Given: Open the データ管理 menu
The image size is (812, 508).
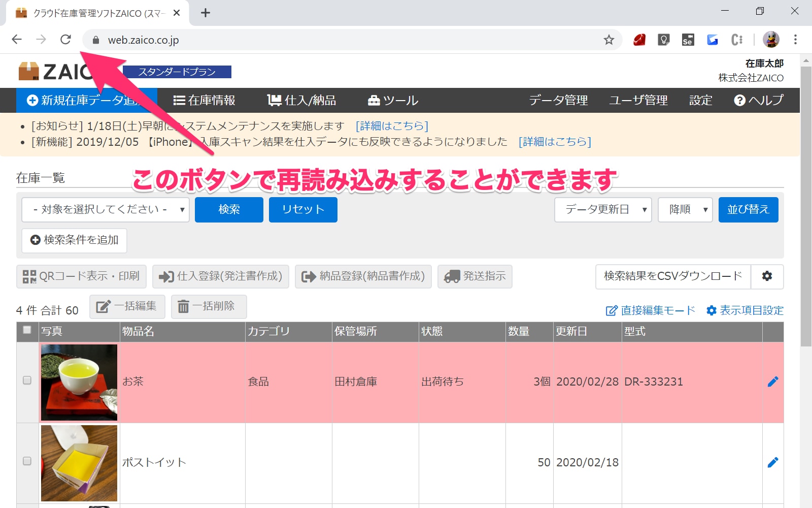Looking at the screenshot, I should pyautogui.click(x=558, y=101).
